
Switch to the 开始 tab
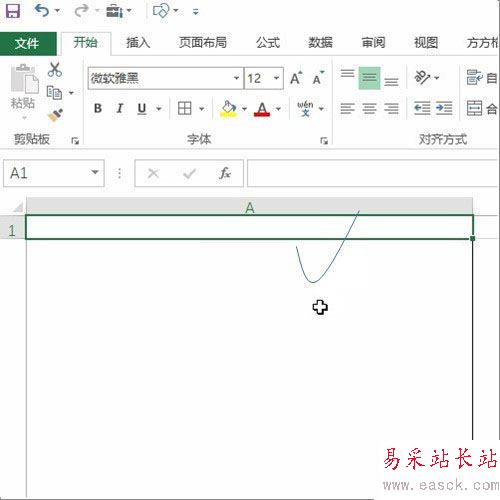point(86,43)
